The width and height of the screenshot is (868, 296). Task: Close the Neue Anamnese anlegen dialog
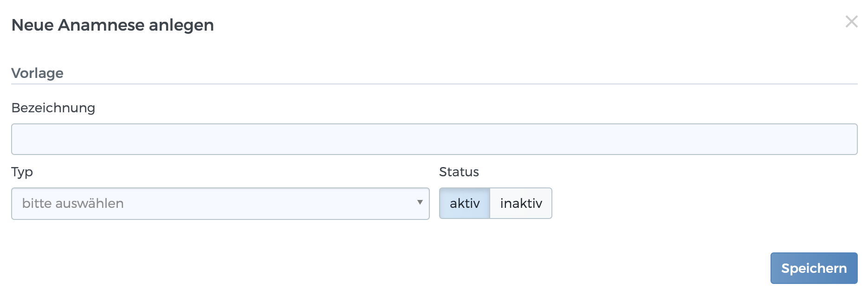pyautogui.click(x=851, y=21)
